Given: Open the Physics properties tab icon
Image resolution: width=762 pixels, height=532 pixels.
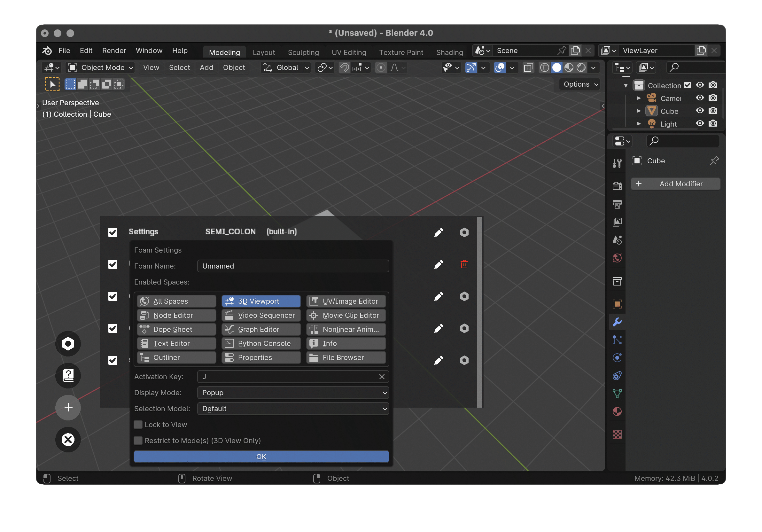Looking at the screenshot, I should coord(617,358).
